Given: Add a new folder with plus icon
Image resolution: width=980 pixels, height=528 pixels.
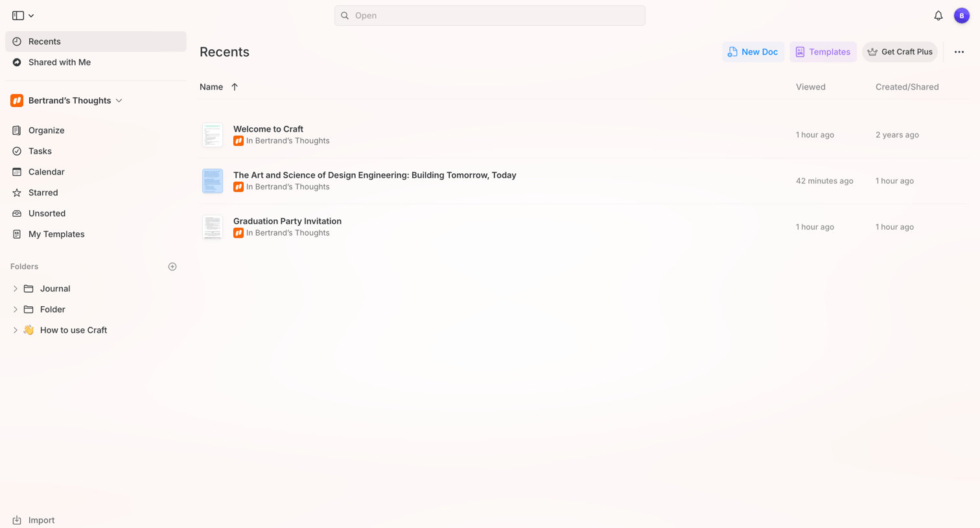Looking at the screenshot, I should pyautogui.click(x=172, y=267).
